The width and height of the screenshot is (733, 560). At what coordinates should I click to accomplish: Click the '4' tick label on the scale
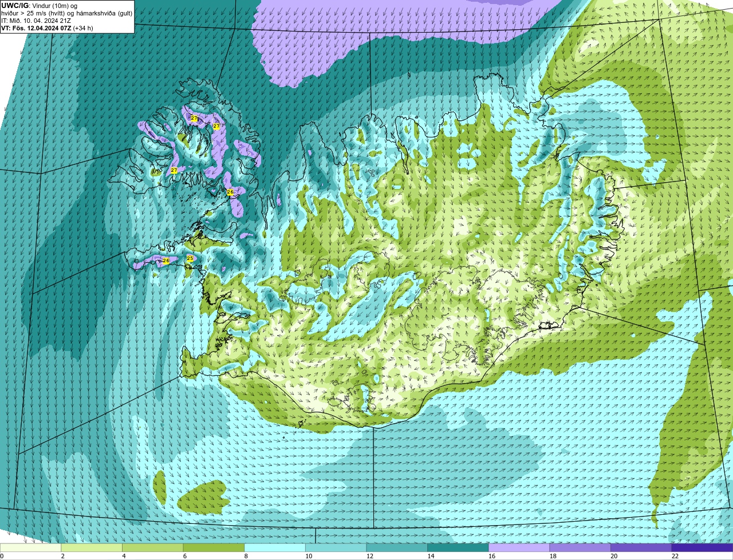coord(124,556)
